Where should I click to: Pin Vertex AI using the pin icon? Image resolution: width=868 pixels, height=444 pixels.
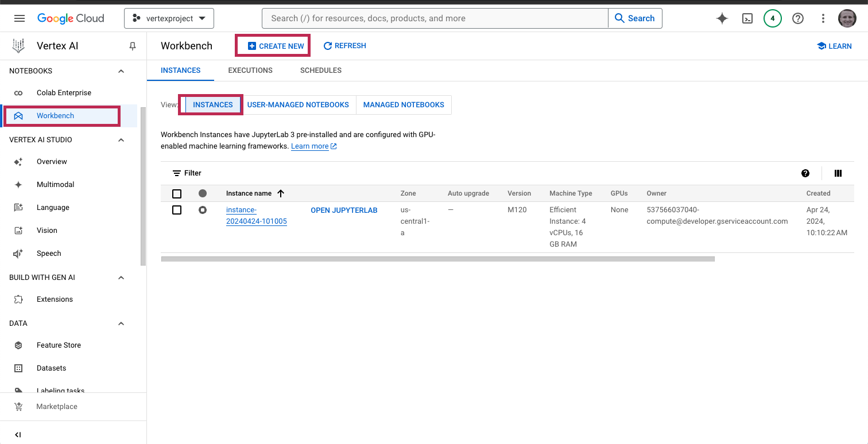133,46
